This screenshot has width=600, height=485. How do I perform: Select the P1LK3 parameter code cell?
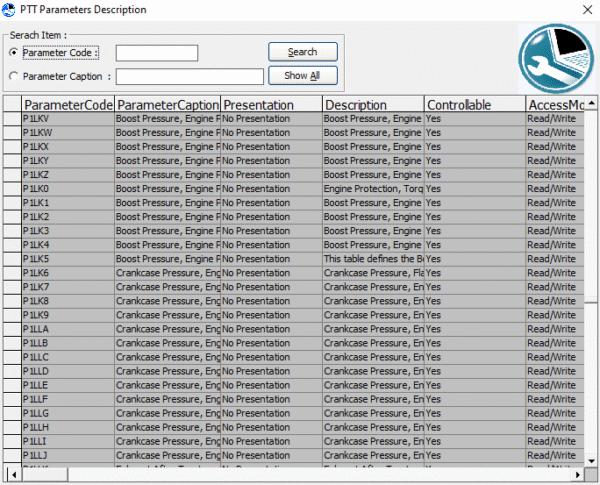pyautogui.click(x=68, y=231)
